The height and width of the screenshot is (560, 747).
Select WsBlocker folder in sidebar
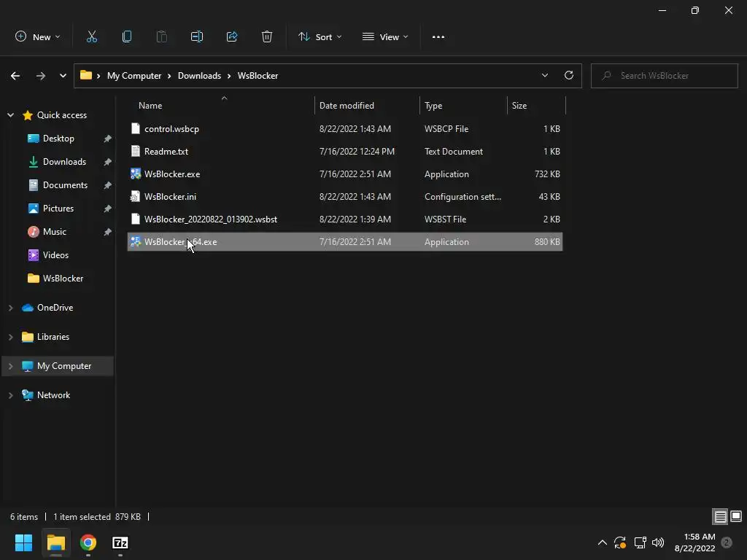[x=63, y=279]
